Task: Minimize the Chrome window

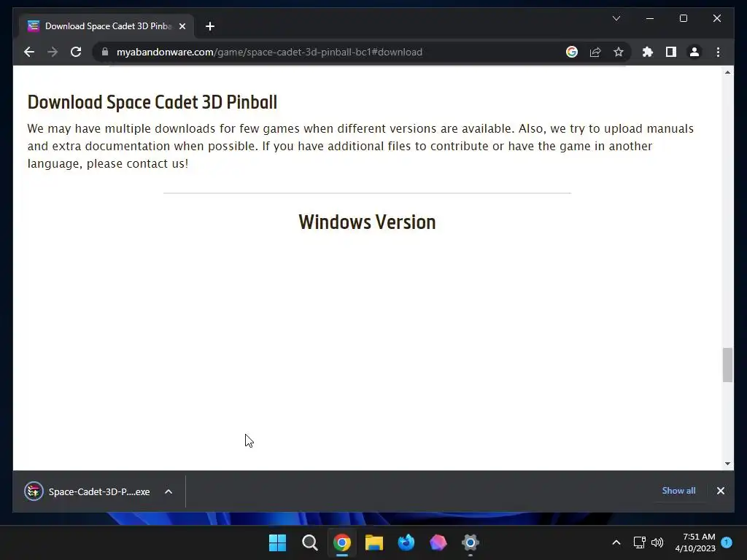Action: tap(650, 18)
